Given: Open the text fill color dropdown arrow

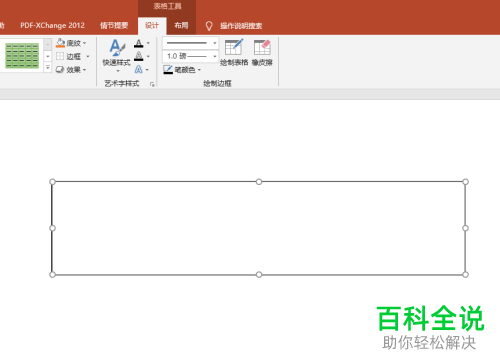Looking at the screenshot, I should coord(148,43).
